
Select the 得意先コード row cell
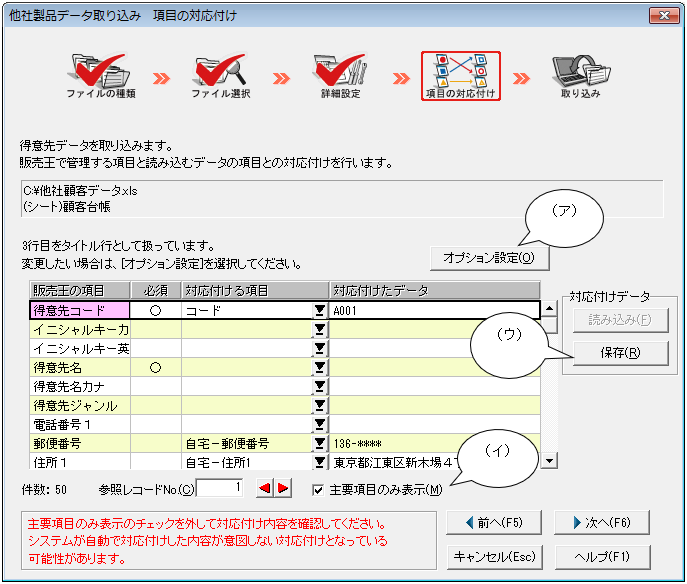point(79,310)
